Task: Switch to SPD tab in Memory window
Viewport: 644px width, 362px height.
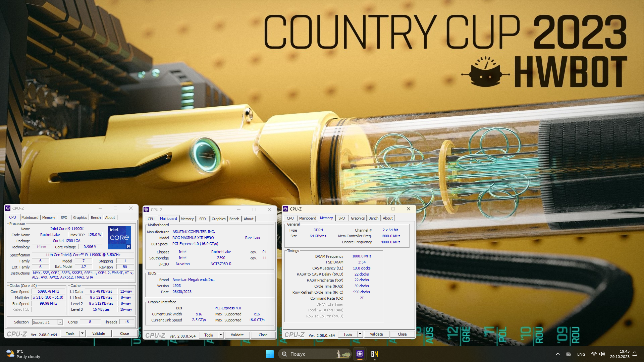Action: tap(341, 218)
